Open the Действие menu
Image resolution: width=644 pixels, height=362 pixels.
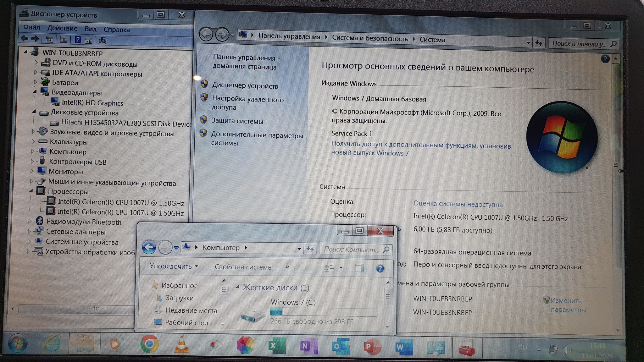click(62, 28)
